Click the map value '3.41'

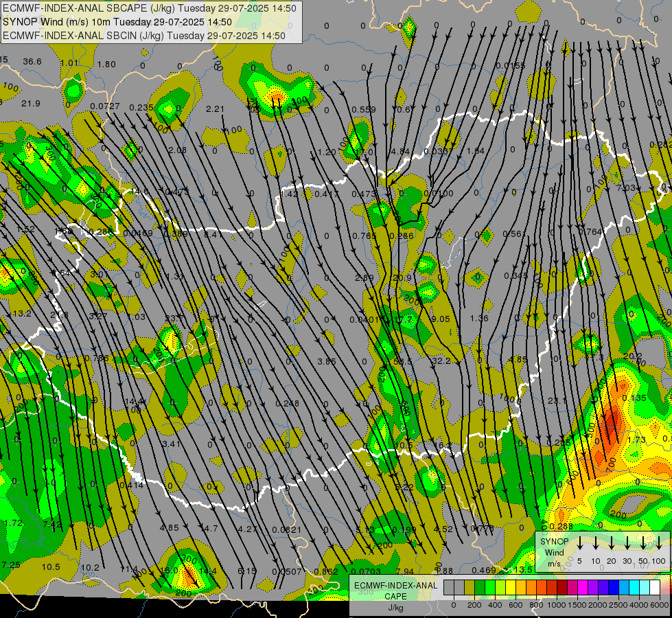pyautogui.click(x=172, y=444)
